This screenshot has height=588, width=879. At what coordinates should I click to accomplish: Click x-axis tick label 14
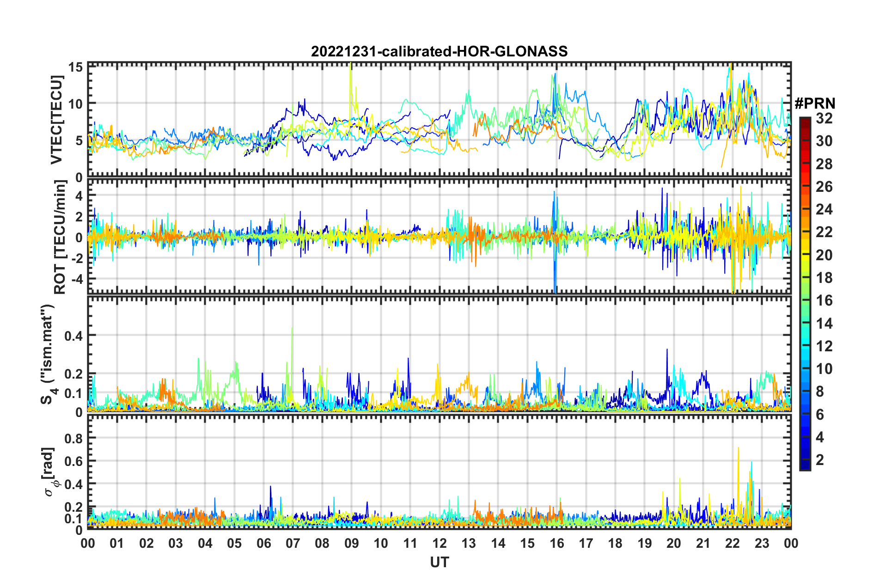[498, 544]
